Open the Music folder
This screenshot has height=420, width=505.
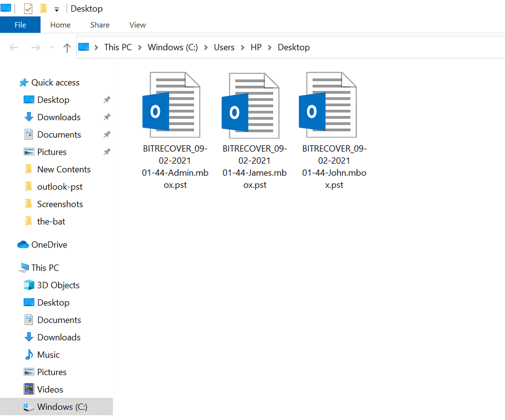pos(48,355)
